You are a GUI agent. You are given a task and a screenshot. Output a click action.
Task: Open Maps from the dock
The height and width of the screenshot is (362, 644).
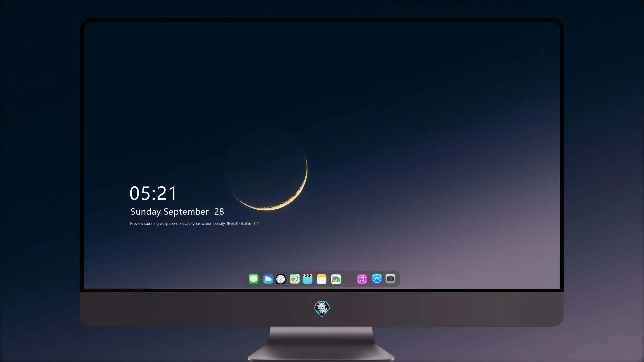point(294,279)
